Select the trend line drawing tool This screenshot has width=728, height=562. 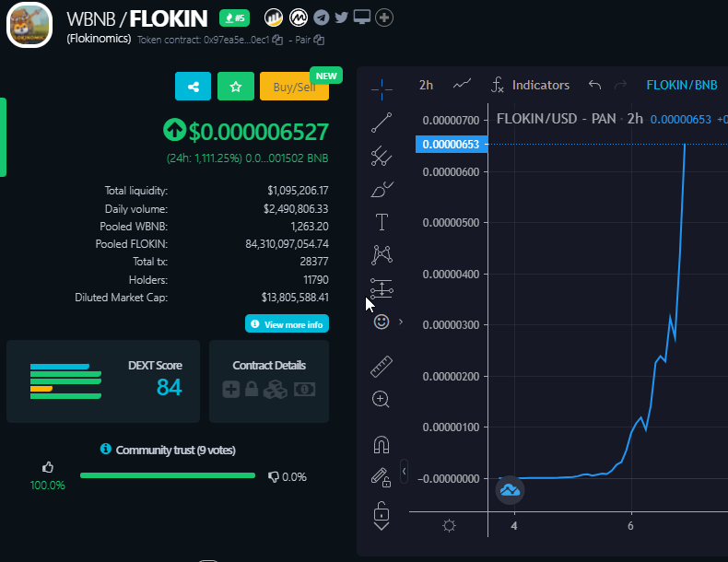(382, 123)
